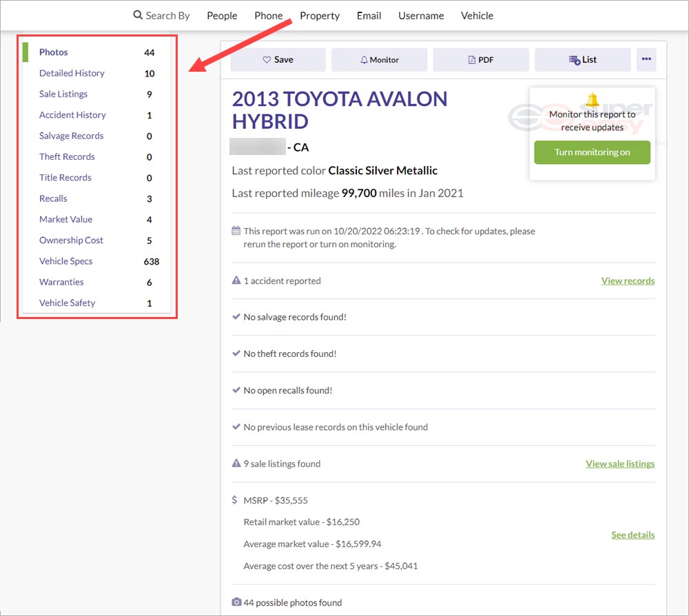Click warning triangle next to sale listings found
The image size is (689, 616).
coord(236,463)
